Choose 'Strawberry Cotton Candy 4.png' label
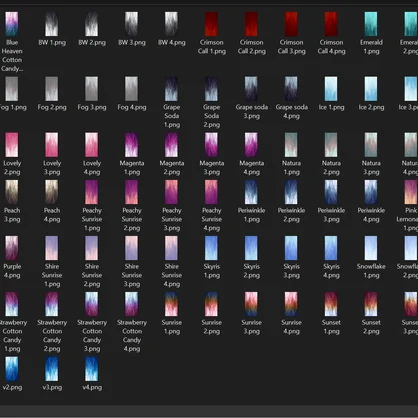 [132, 336]
